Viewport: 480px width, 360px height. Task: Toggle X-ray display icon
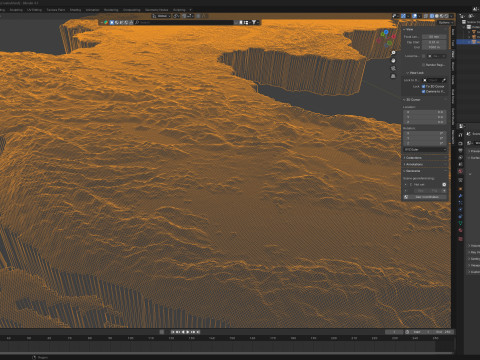[x=426, y=16]
